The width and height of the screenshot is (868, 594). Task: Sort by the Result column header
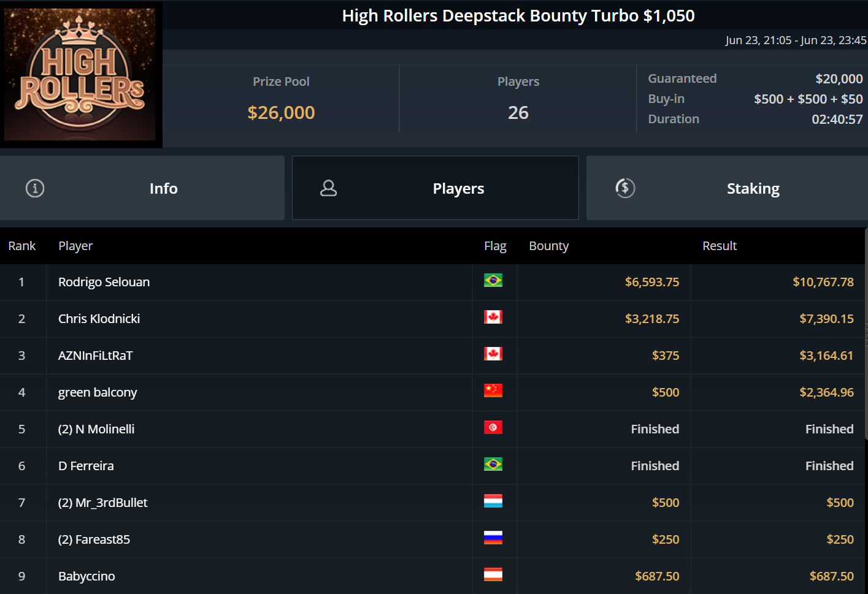point(719,246)
